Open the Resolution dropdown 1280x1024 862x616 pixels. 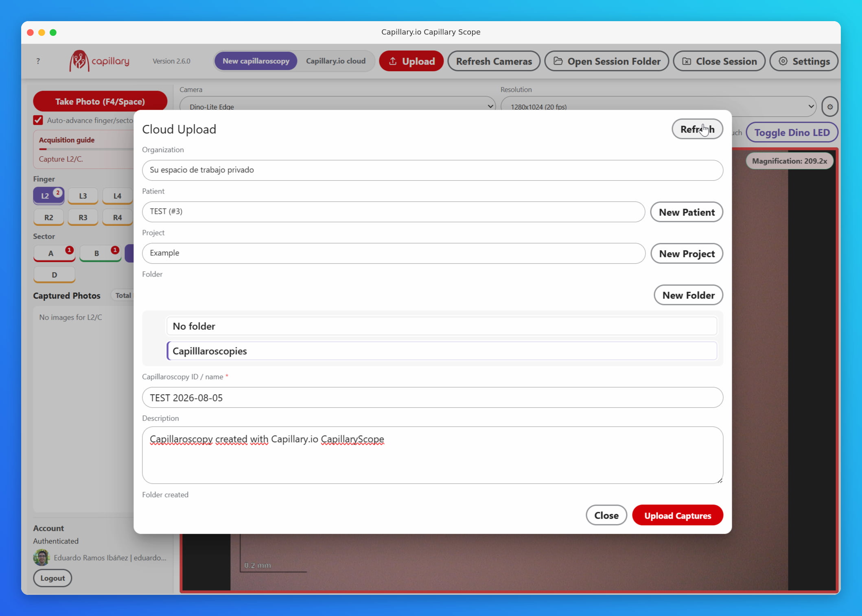tap(658, 106)
